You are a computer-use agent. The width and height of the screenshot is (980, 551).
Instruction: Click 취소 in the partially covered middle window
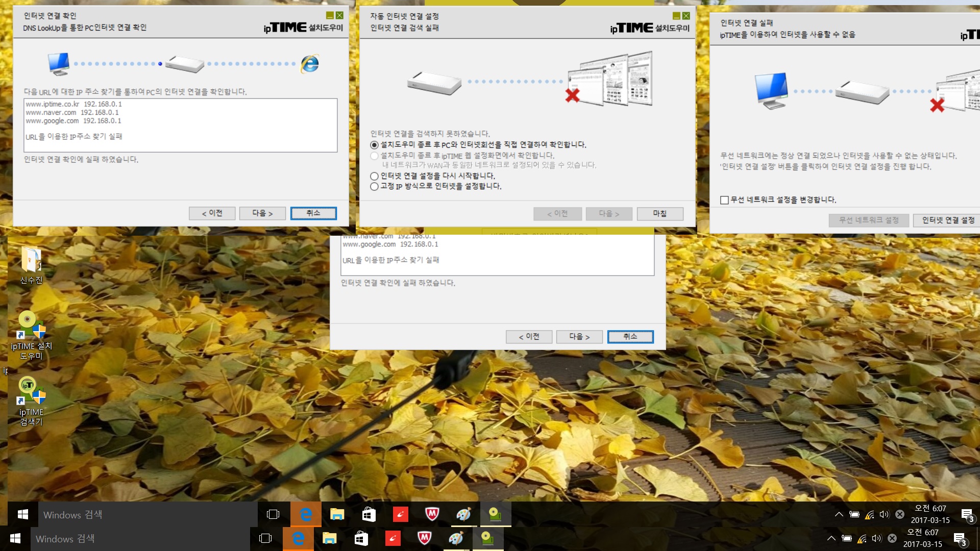[x=630, y=337]
